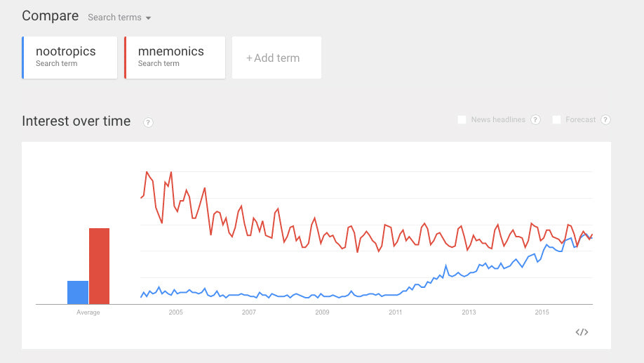Viewport: 644px width, 363px height.
Task: Expand the Search terms dropdown
Action: 119,18
